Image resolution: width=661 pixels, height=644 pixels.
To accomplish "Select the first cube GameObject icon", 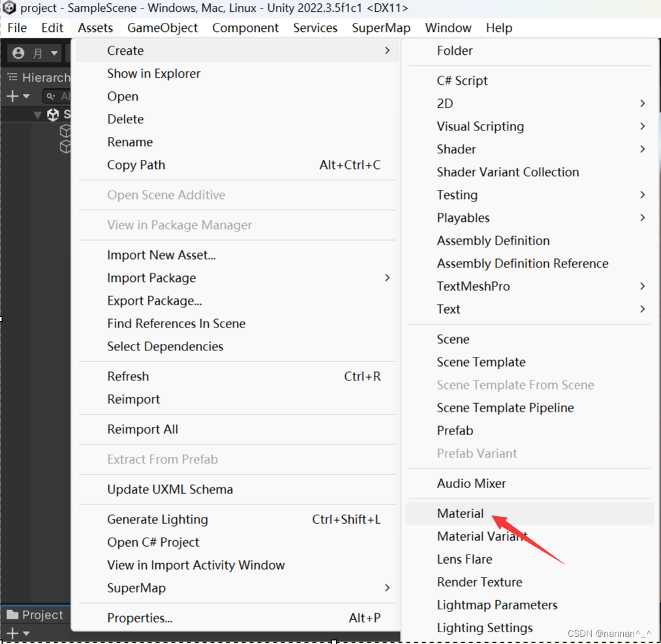I will tap(65, 131).
